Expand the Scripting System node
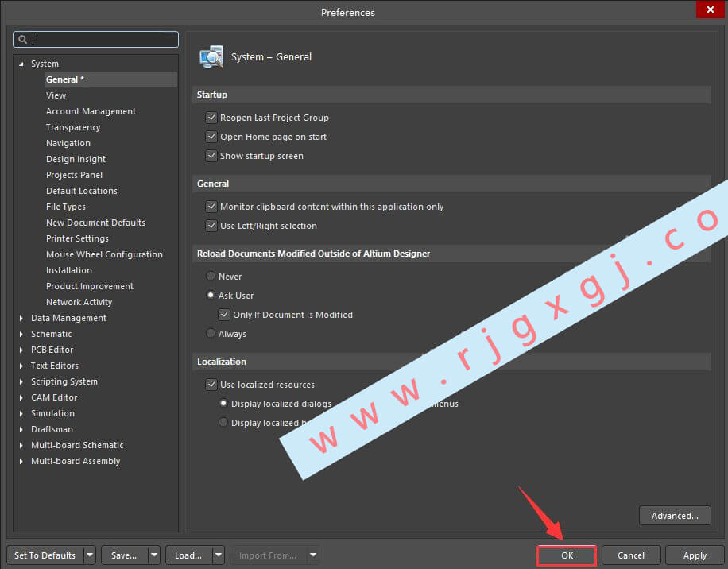Viewport: 728px width, 569px height. click(21, 382)
